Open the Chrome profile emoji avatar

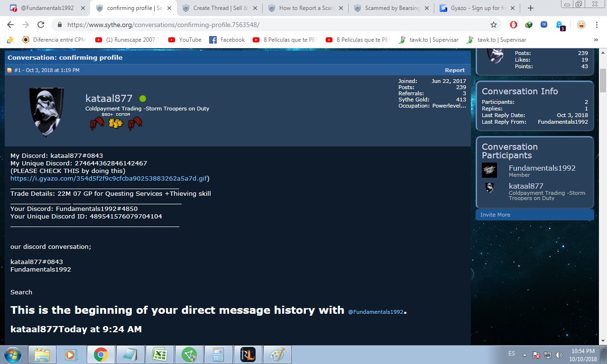coord(581,25)
